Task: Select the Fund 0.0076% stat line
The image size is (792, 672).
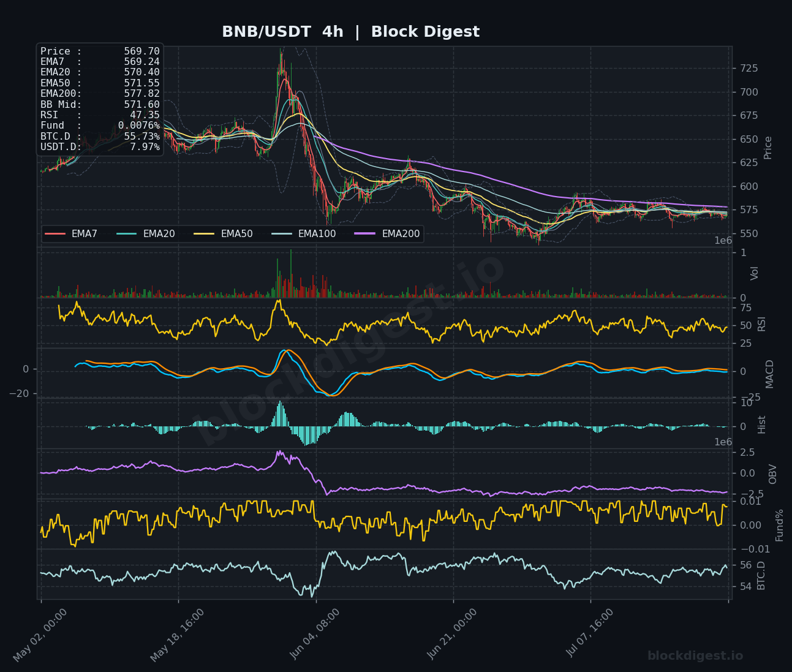Action: (x=100, y=126)
